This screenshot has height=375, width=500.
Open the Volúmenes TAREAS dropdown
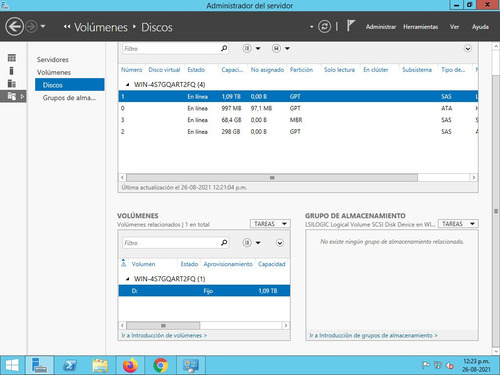coord(270,224)
